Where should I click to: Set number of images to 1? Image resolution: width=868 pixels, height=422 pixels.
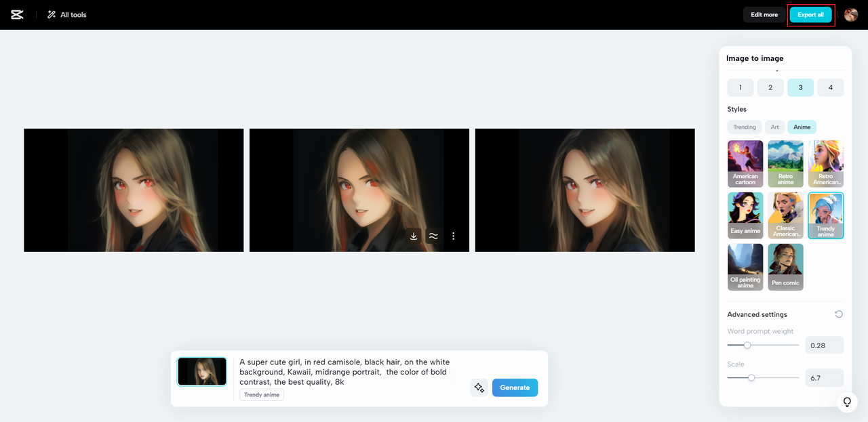coord(741,87)
